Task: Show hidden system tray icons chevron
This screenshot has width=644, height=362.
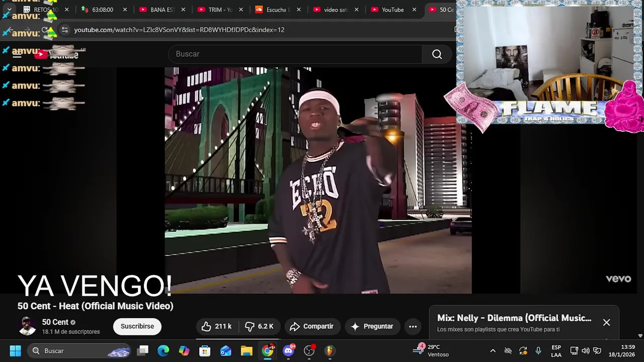Action: pos(493,350)
